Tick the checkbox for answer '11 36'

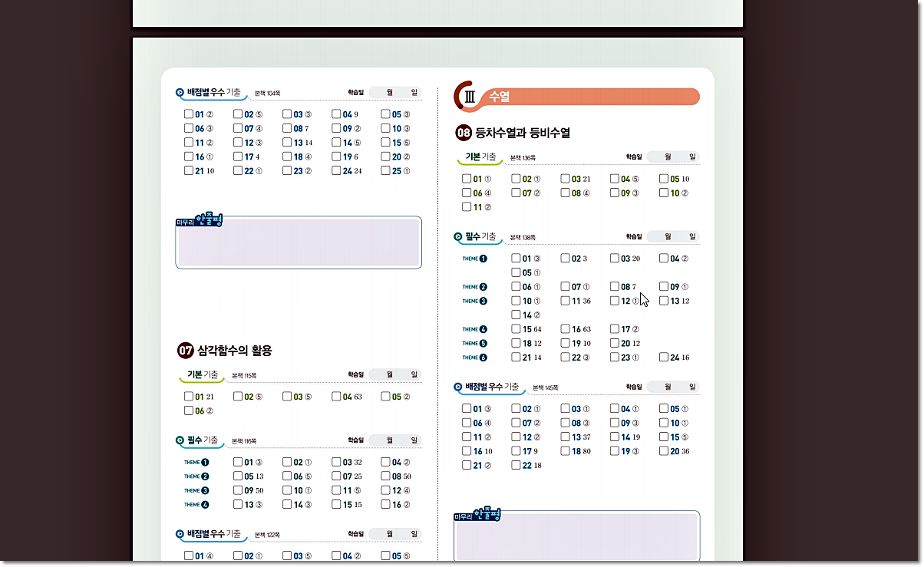coord(566,301)
